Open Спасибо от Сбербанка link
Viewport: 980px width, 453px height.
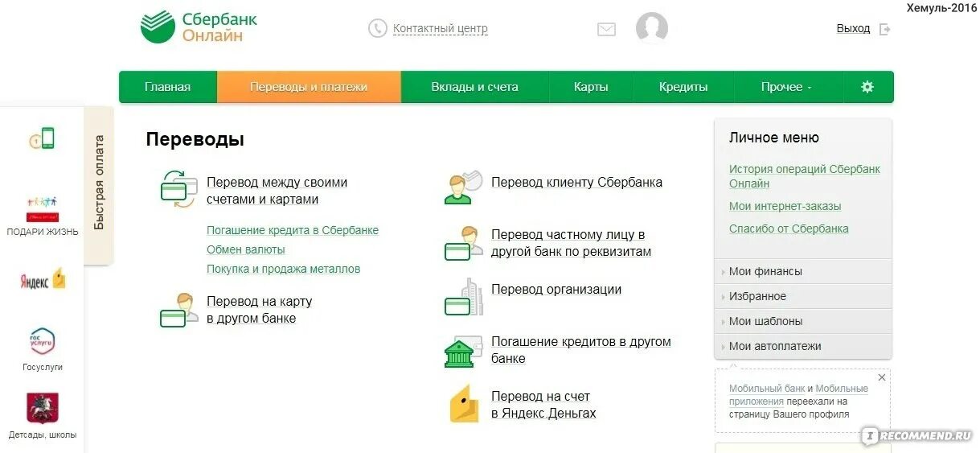click(789, 229)
